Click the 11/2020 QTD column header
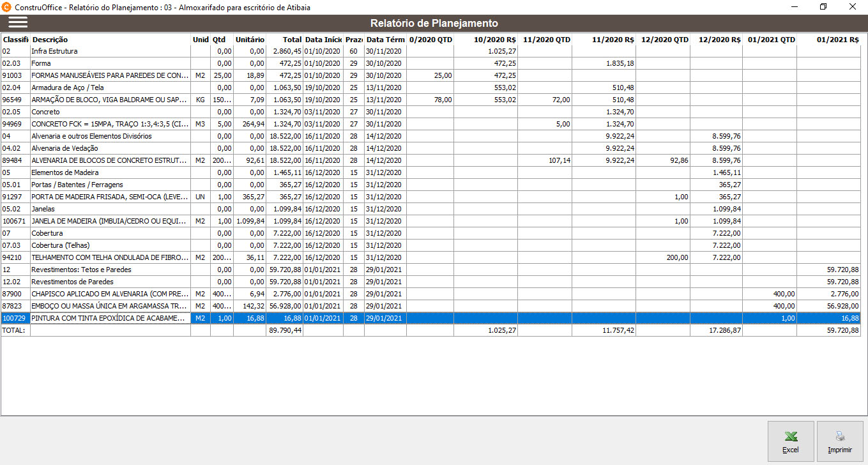This screenshot has height=465, width=868. [x=545, y=40]
